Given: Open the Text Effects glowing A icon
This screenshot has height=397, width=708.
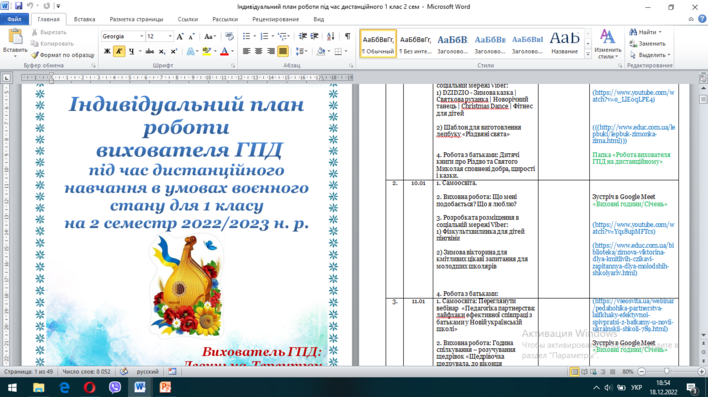Looking at the screenshot, I should click(x=190, y=51).
